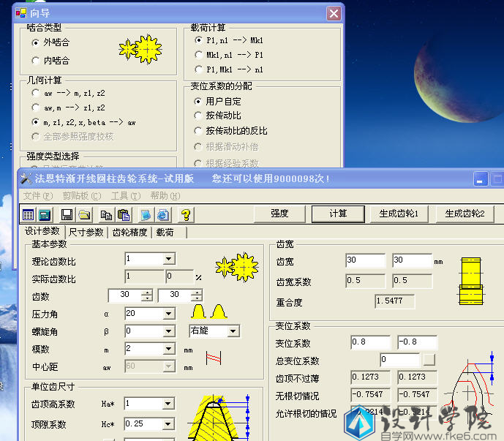Viewport: 504px width, 441px height.
Task: Click the first 齿宽 input field
Action: [365, 260]
